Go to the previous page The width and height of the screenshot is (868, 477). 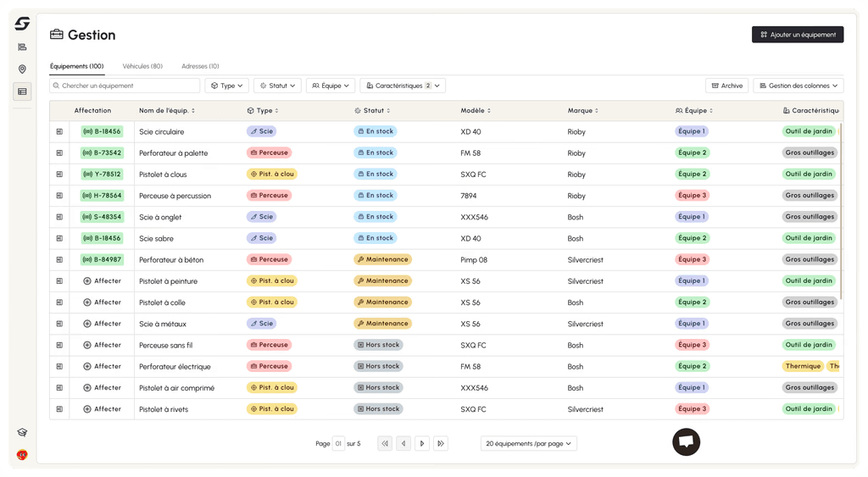403,443
